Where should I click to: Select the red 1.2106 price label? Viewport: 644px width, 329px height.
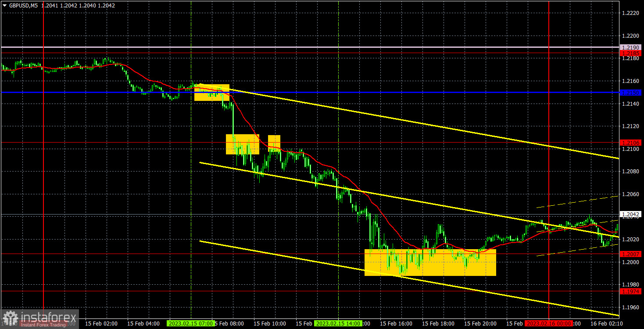(631, 143)
